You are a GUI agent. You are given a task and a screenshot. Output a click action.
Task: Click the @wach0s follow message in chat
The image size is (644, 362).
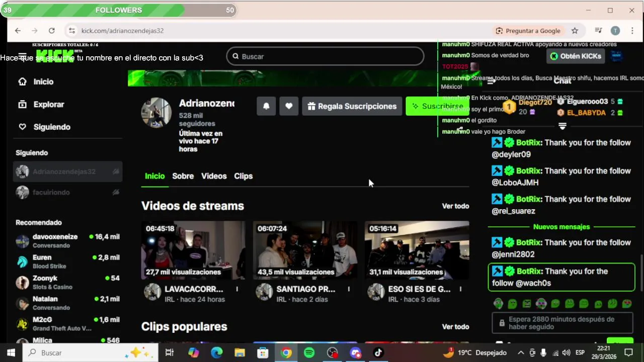[x=561, y=277]
